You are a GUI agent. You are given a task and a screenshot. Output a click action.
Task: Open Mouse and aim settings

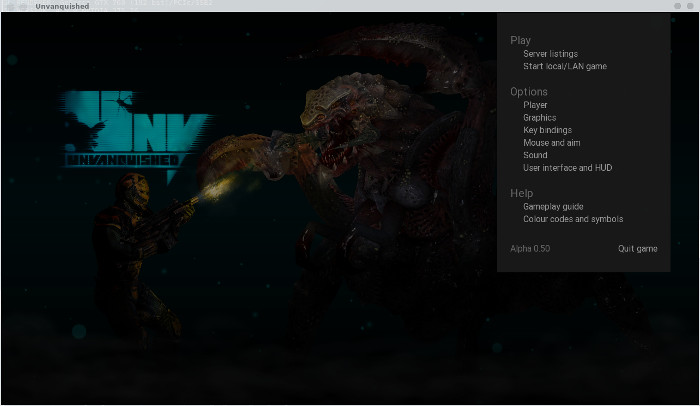[x=553, y=143]
